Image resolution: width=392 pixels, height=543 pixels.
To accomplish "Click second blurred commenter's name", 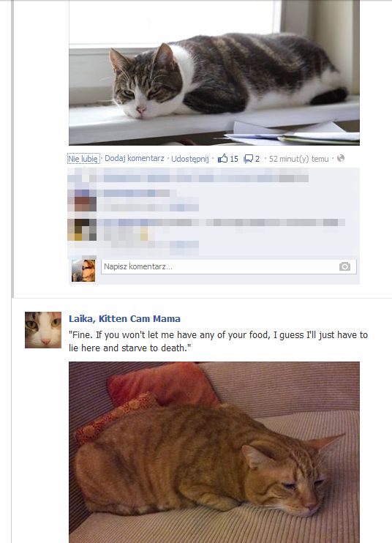I will coord(147,222).
